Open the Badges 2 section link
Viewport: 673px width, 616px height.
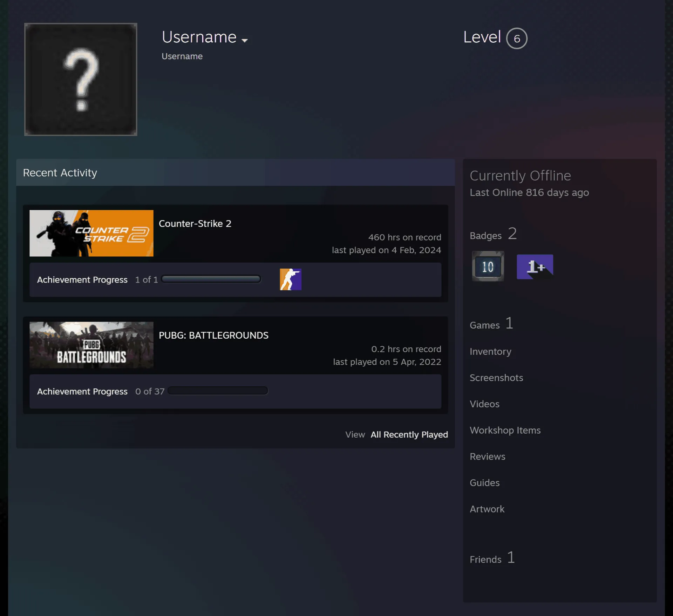point(493,234)
